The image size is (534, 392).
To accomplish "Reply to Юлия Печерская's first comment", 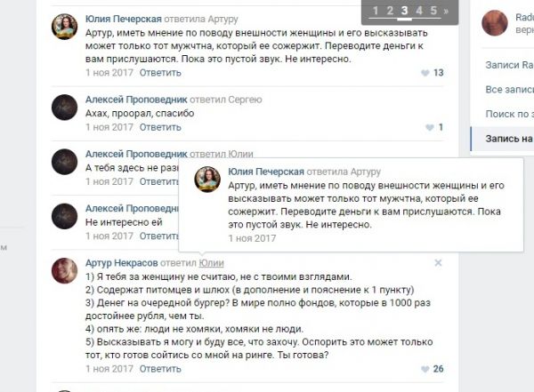I will click(x=160, y=73).
